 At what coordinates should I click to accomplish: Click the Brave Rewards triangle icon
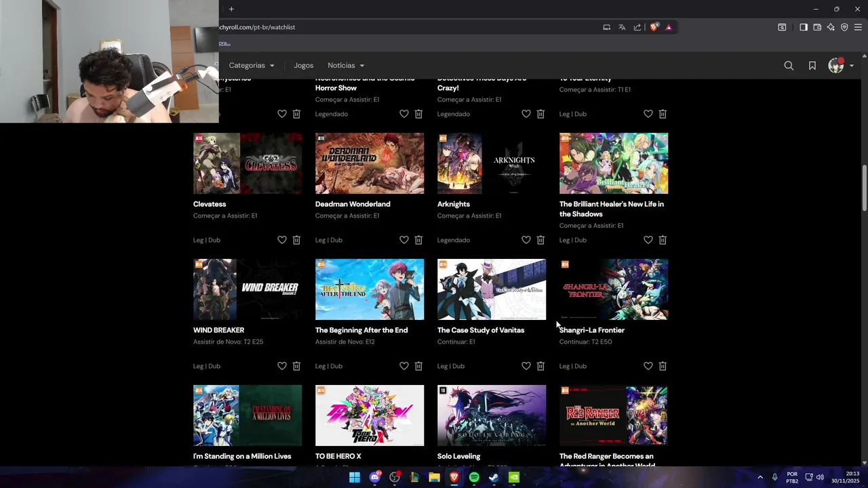coord(669,27)
